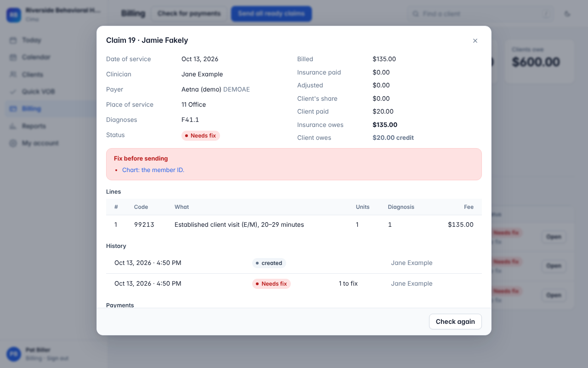
Task: Click diagnosis code F41.1
Action: coord(190,120)
